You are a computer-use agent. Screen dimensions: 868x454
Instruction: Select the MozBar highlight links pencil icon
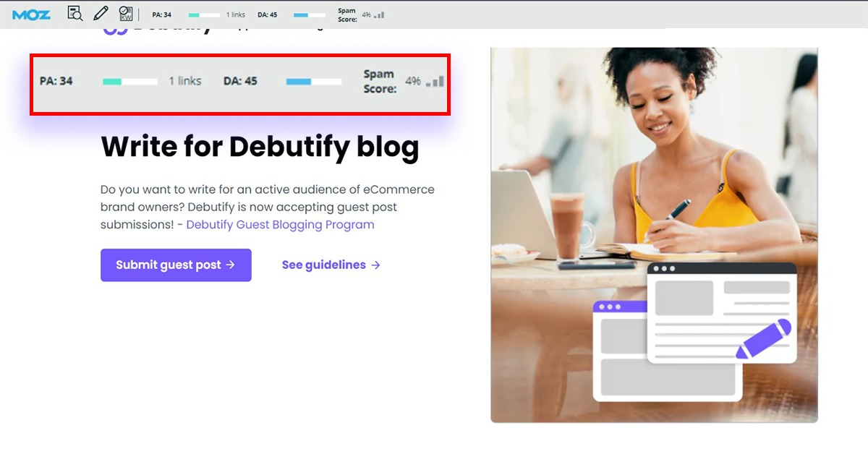[101, 14]
